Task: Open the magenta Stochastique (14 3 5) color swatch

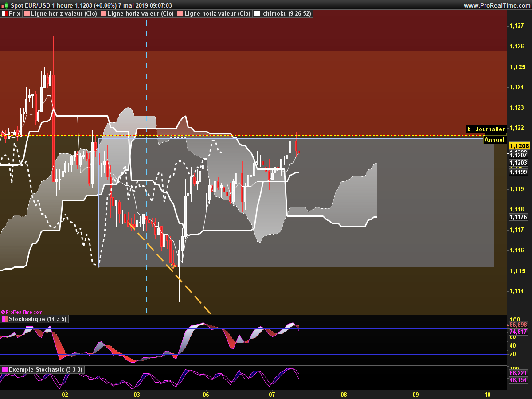Action: point(4,319)
